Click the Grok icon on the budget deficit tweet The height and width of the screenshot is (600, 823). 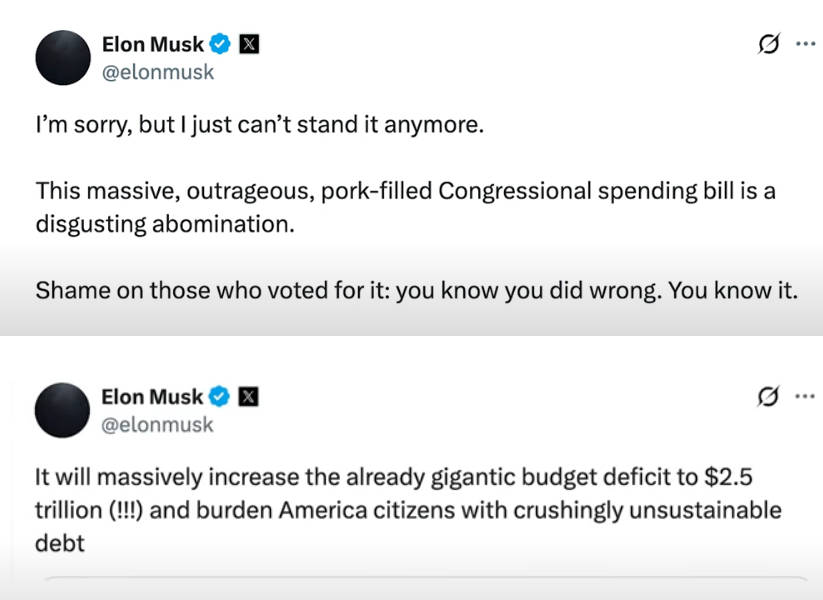[768, 396]
